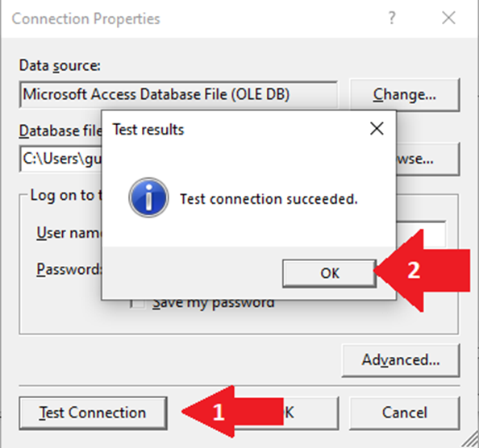Click the partially covered OK beside Cancel

coord(310,413)
